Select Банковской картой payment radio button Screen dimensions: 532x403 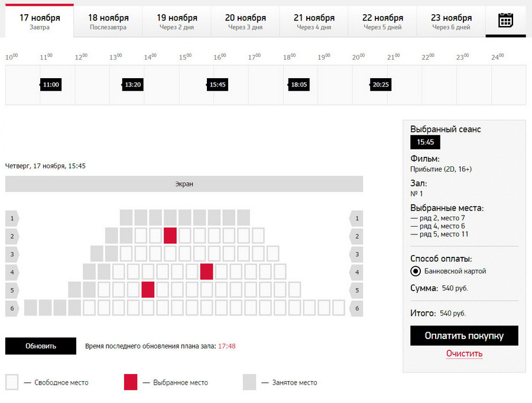416,271
